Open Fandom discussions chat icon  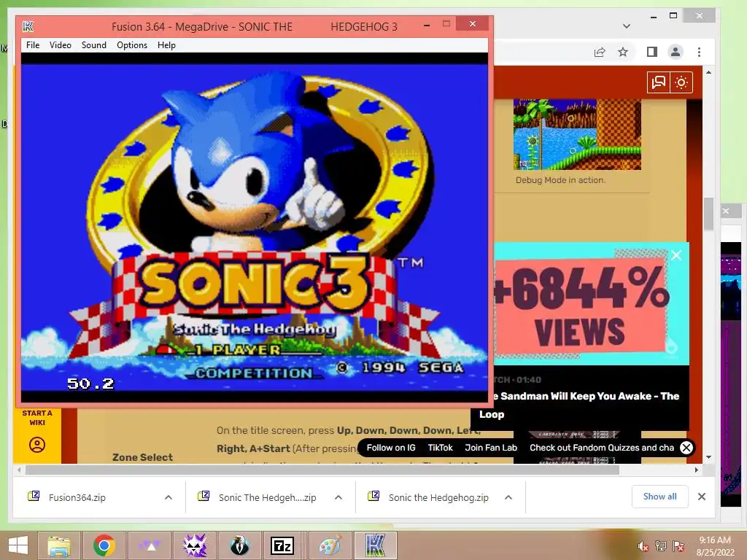click(659, 82)
